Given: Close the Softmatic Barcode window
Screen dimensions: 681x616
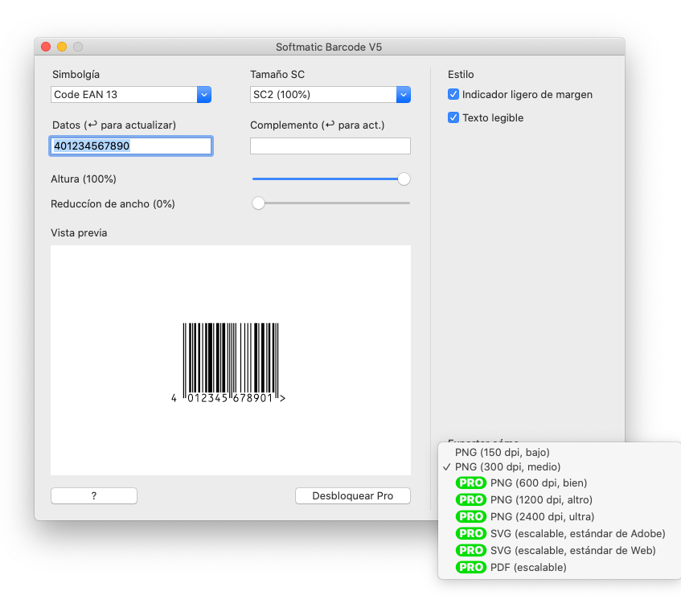Looking at the screenshot, I should coord(46,47).
